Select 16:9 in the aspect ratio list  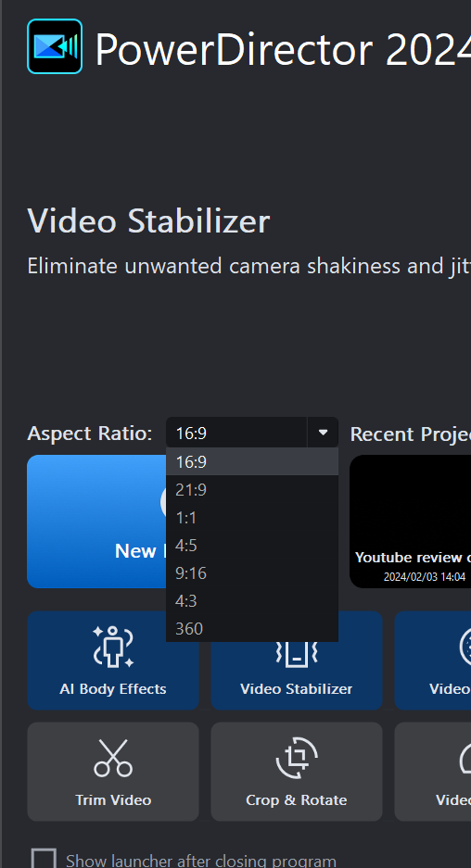(252, 461)
